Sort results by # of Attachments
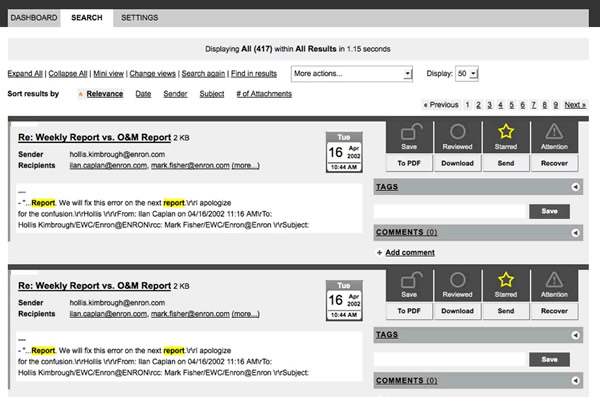The image size is (600, 397). [x=264, y=94]
